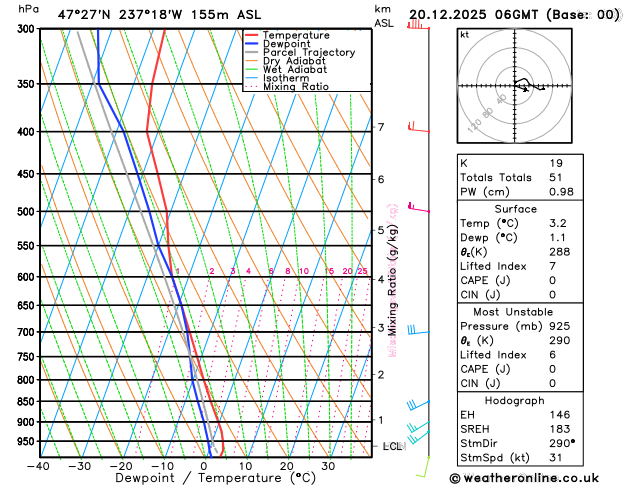Viewport: 629px width, 486px height.
Task: Click the surface Dewp value 1.1
Action: pyautogui.click(x=557, y=238)
